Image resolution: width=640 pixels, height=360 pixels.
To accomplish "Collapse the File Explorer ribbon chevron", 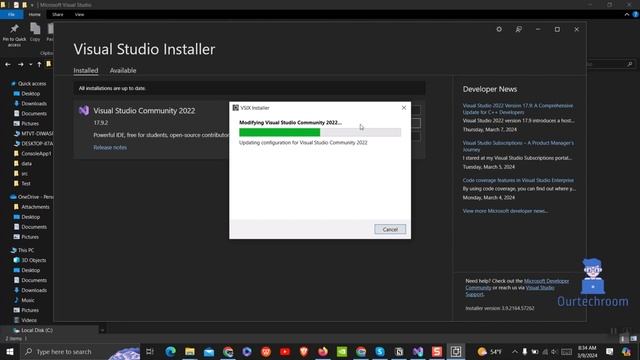I will tap(627, 14).
